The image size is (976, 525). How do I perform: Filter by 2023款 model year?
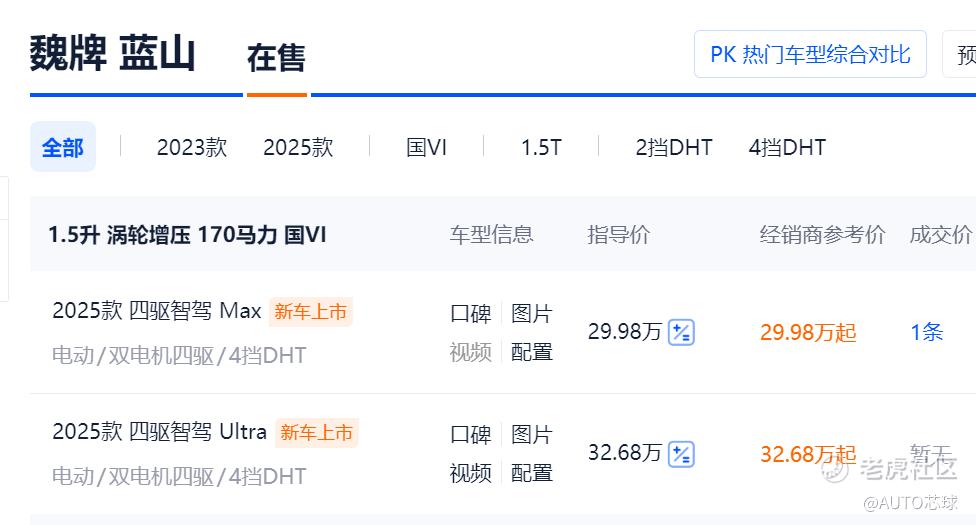[192, 148]
